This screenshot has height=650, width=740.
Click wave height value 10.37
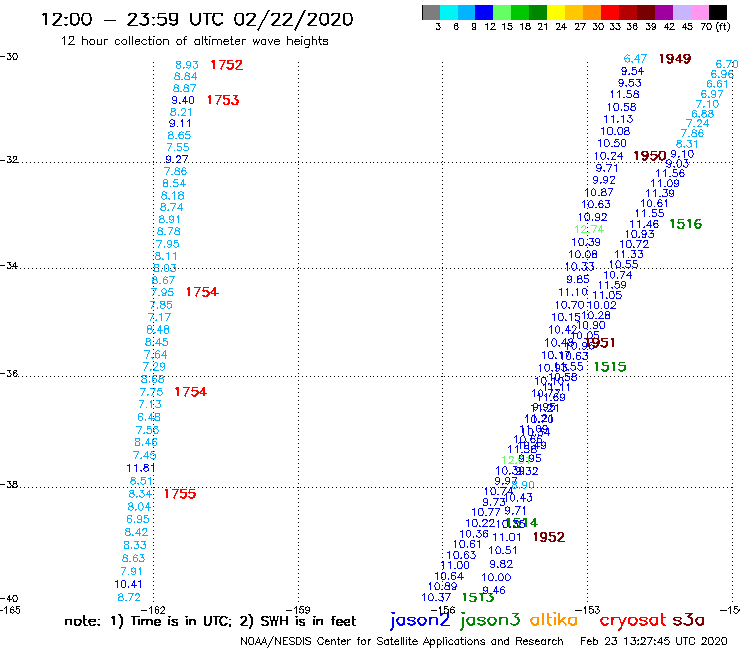pos(436,598)
